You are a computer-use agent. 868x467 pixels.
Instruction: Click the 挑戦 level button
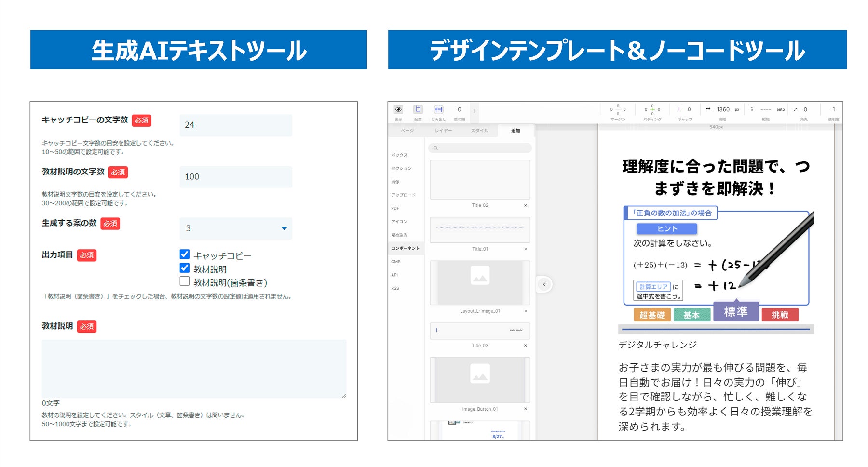click(780, 315)
